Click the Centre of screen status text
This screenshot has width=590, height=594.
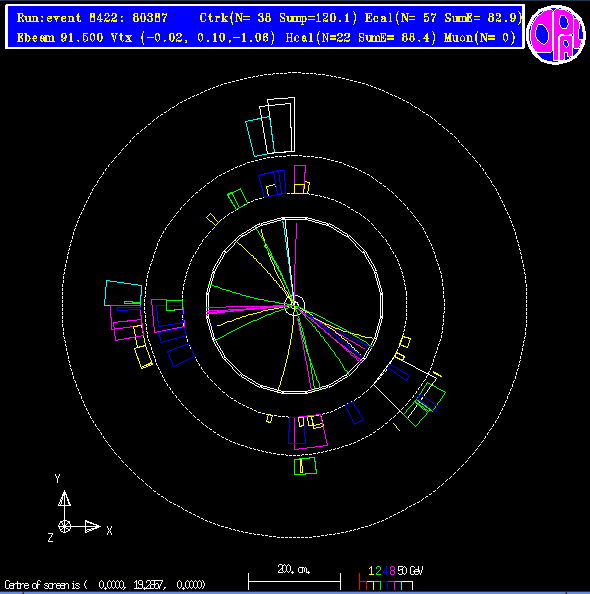105,585
